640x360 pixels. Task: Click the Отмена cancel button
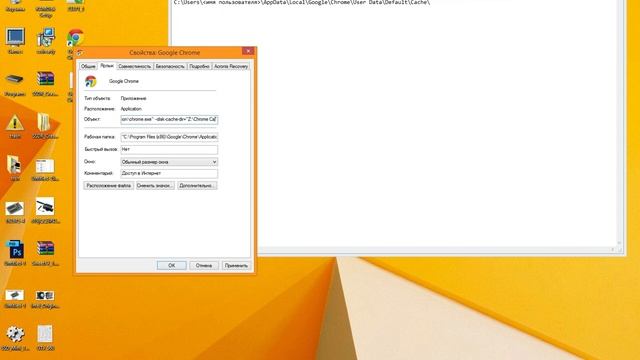point(204,265)
